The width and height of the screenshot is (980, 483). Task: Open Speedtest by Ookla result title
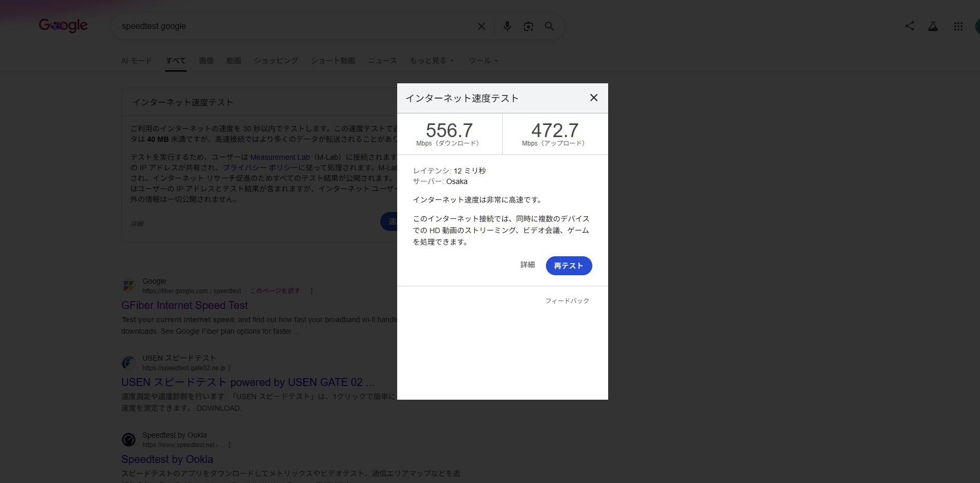[167, 459]
